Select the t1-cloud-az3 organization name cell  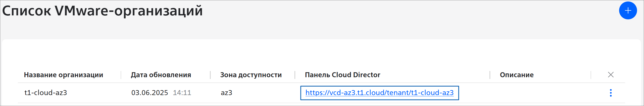tap(46, 93)
